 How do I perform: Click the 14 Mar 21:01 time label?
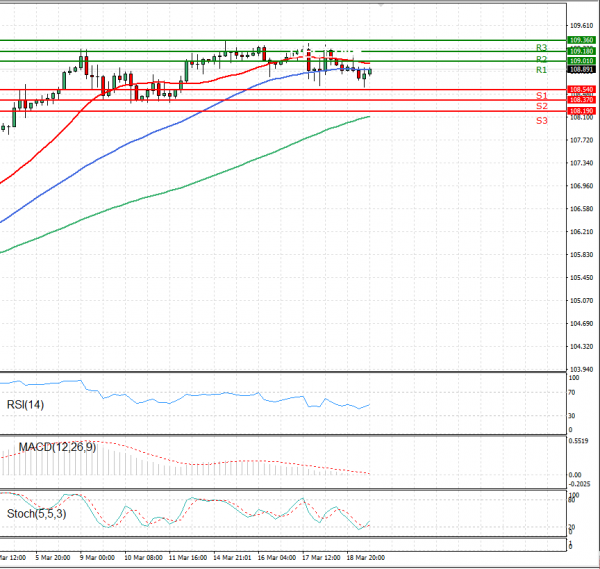click(232, 558)
